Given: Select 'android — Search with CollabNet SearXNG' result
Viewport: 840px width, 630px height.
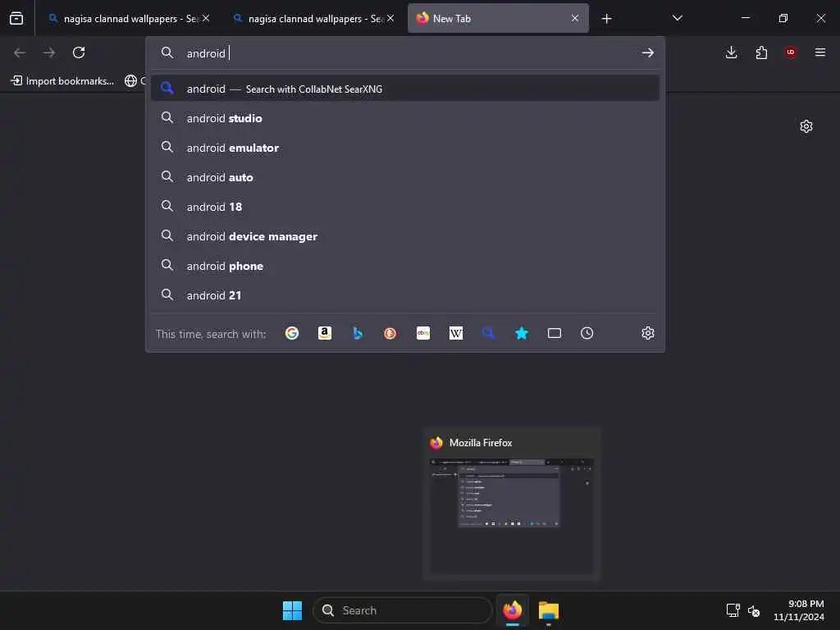Looking at the screenshot, I should tap(405, 89).
